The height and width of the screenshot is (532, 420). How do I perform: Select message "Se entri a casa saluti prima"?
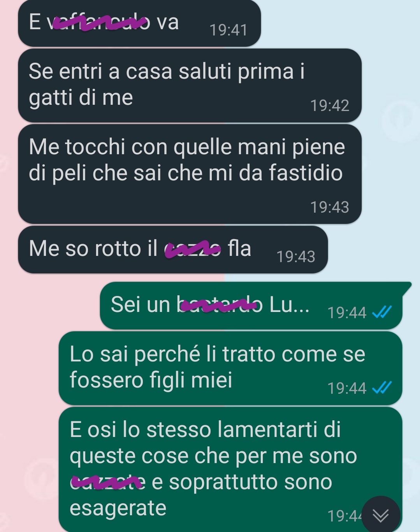pyautogui.click(x=190, y=85)
